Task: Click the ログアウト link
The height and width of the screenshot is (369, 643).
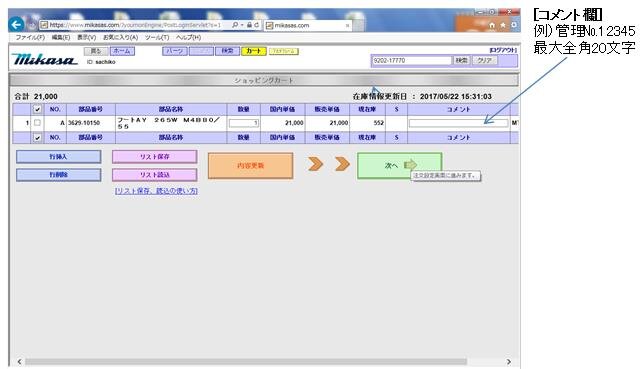Action: pos(503,50)
